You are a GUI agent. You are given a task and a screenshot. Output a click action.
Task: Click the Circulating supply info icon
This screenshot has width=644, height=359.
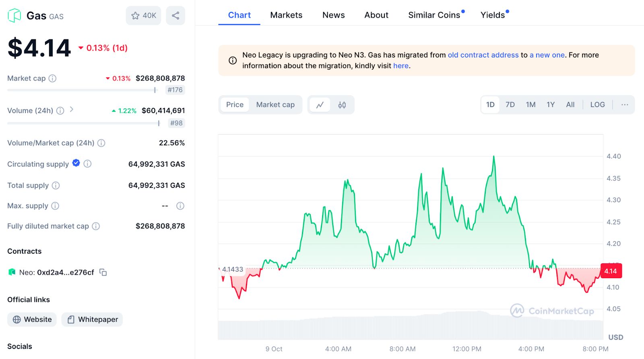click(x=87, y=164)
